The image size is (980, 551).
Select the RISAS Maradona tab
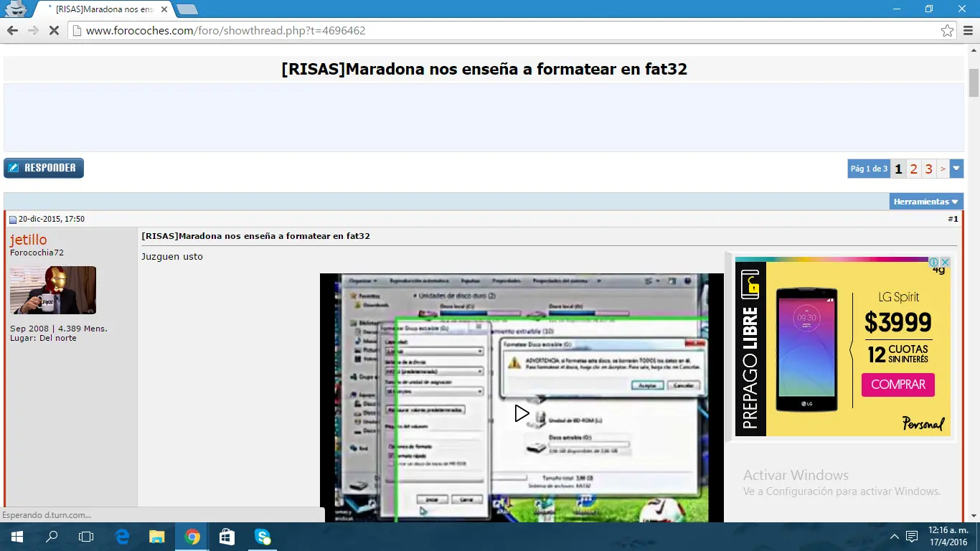pyautogui.click(x=104, y=9)
